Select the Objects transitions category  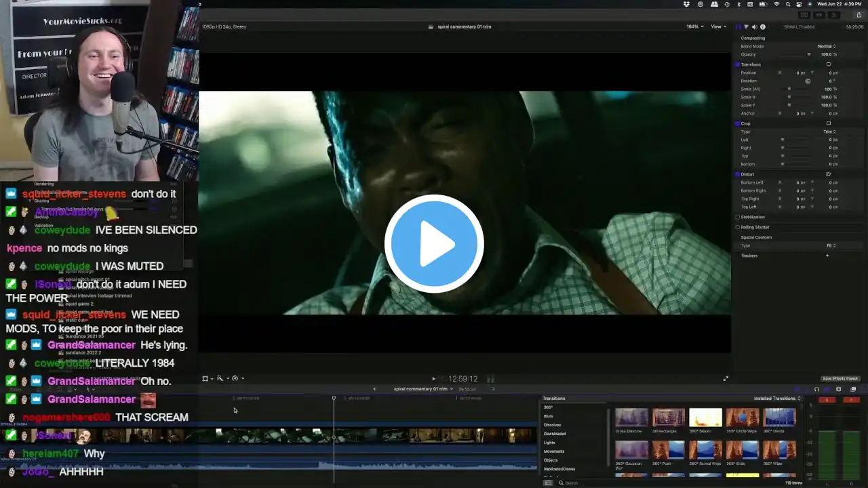tap(551, 460)
